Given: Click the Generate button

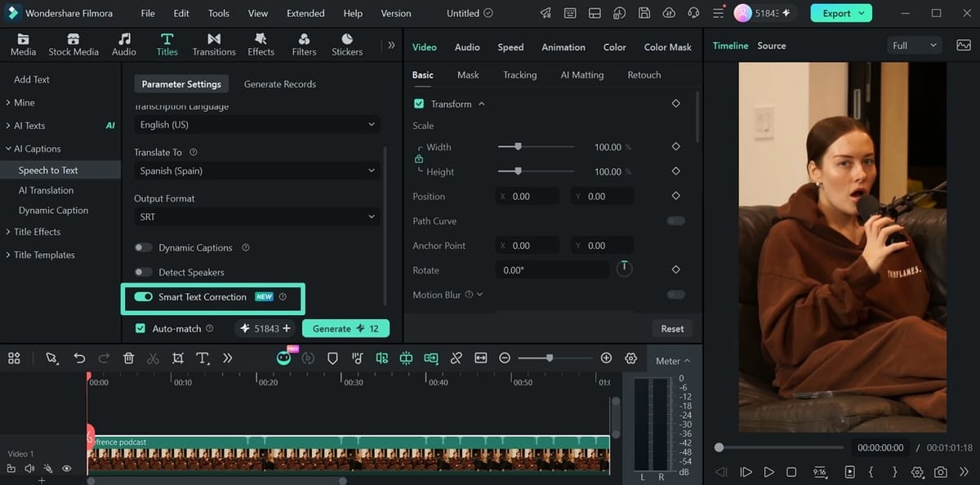Looking at the screenshot, I should pos(345,328).
